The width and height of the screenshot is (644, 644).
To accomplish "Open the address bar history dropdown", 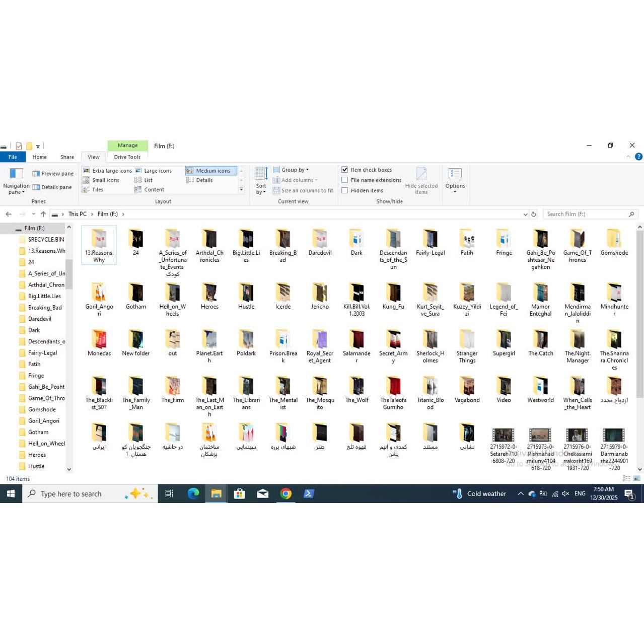I will click(x=526, y=214).
